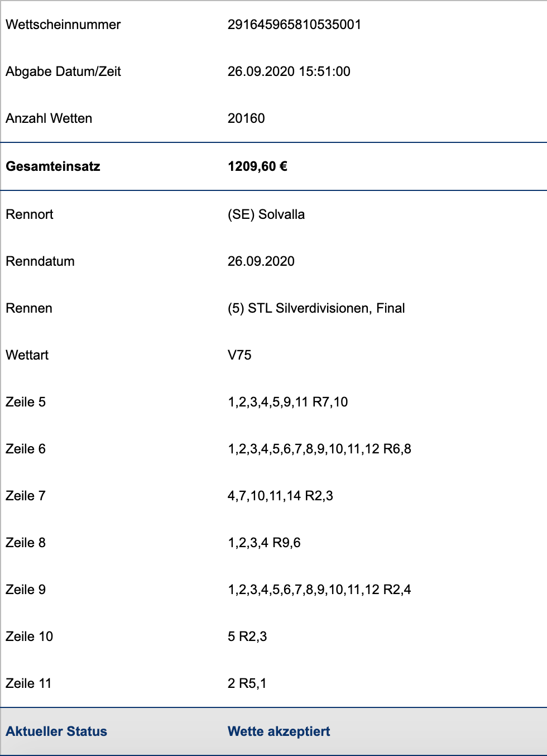Select the Wettscheinnummer label
The image size is (547, 756).
tap(63, 25)
